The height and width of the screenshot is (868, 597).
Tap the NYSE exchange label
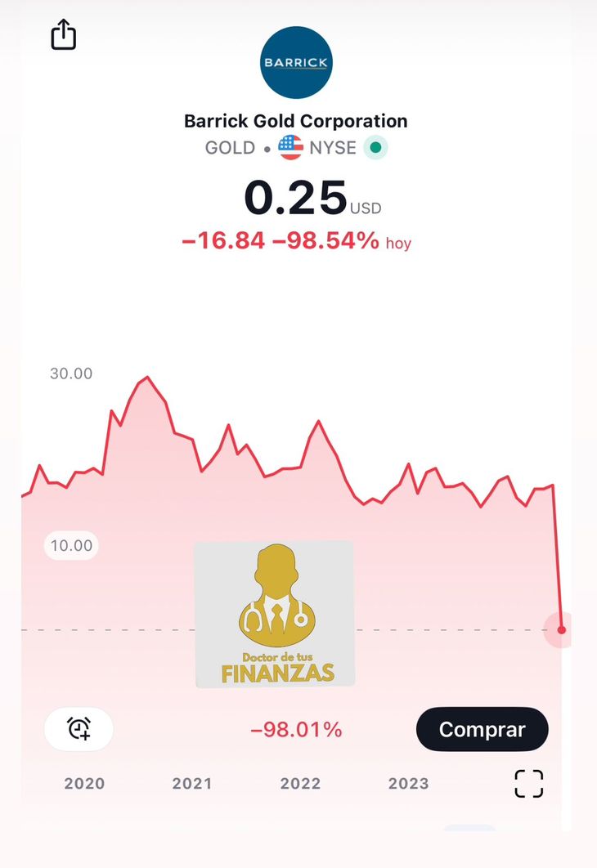[333, 148]
